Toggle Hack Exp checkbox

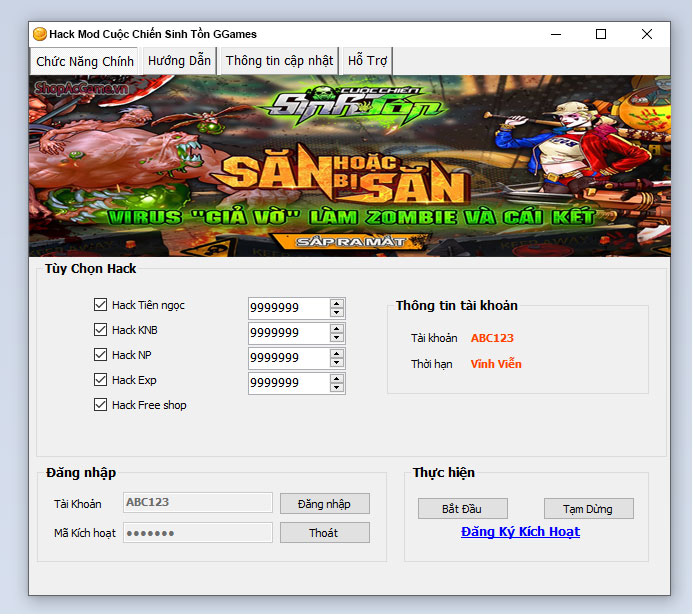pos(100,380)
